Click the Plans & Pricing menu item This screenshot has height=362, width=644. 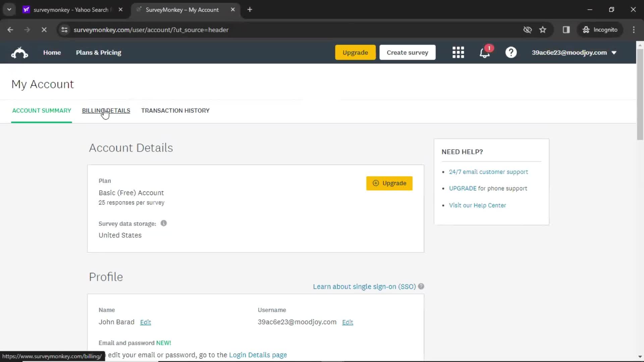click(98, 53)
